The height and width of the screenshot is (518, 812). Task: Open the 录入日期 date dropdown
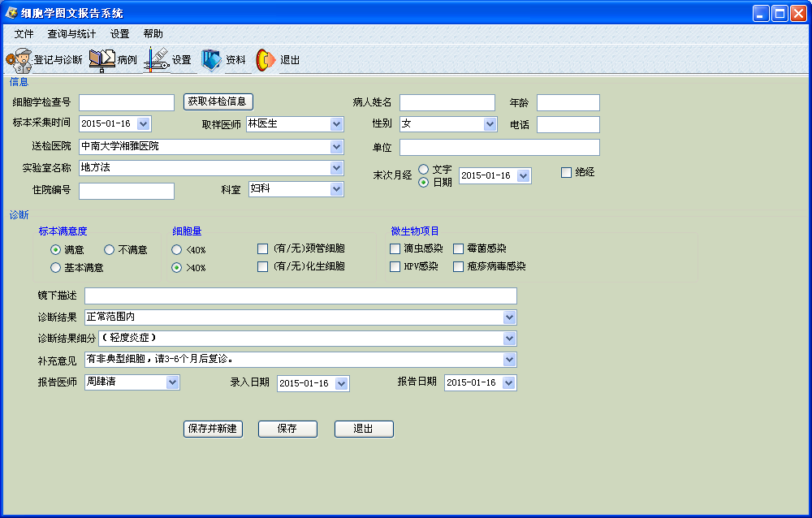341,383
